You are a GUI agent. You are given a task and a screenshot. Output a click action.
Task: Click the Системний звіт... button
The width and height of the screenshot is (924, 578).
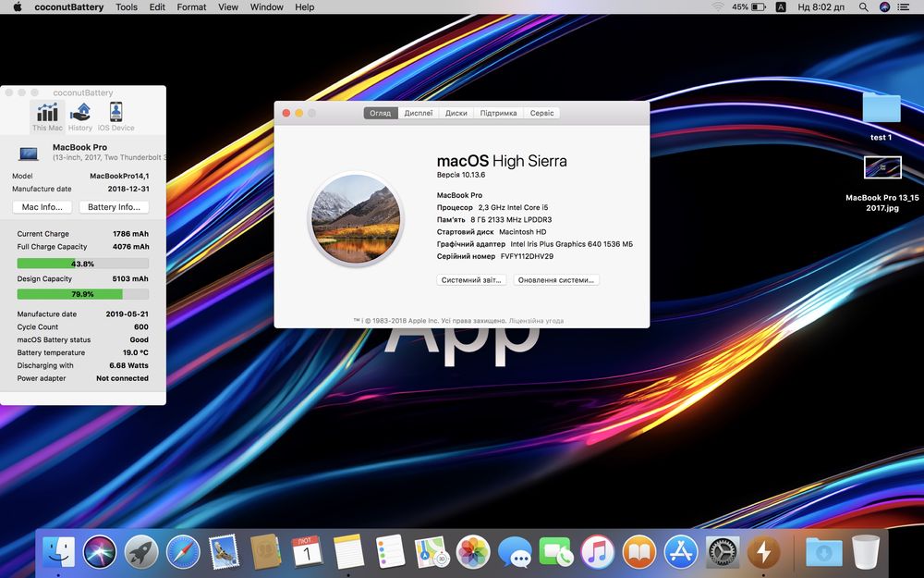pos(471,280)
